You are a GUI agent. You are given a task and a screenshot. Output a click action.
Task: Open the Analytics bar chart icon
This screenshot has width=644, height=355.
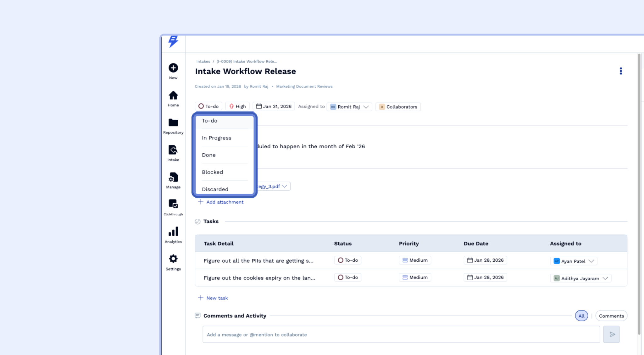pyautogui.click(x=173, y=232)
